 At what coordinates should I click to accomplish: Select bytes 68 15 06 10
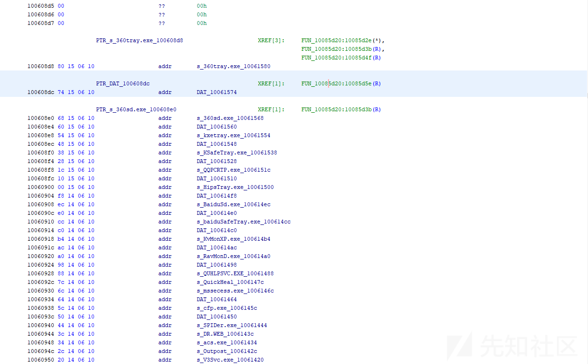[76, 118]
